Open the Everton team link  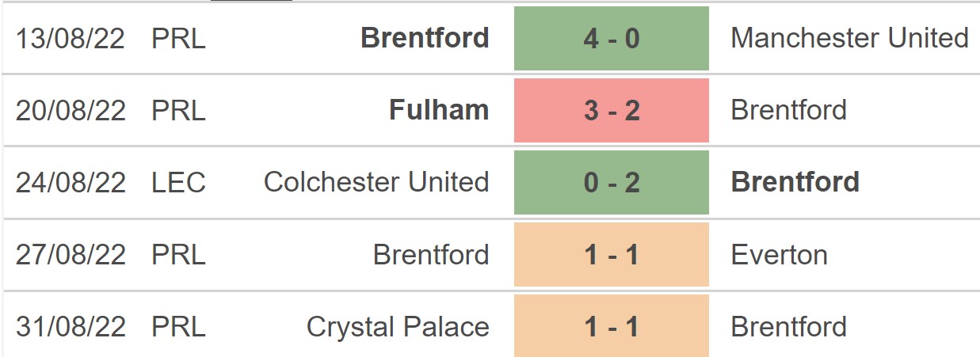pyautogui.click(x=779, y=255)
